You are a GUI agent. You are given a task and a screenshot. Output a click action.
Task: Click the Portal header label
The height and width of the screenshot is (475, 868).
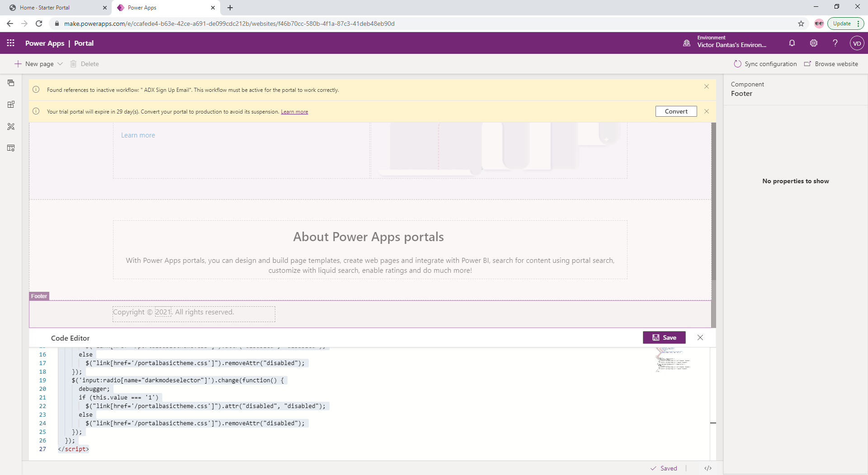84,43
